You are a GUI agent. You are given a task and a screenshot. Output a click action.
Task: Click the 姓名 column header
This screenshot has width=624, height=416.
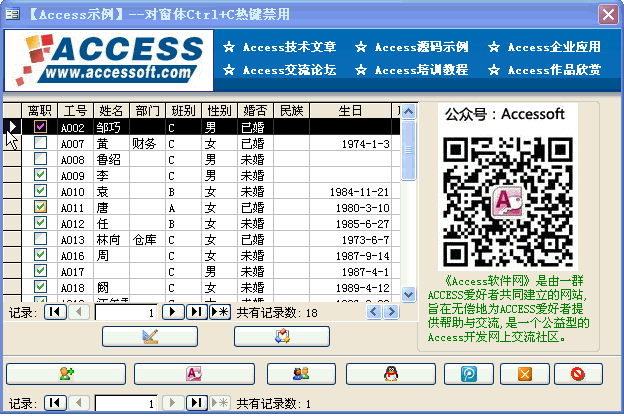tap(111, 111)
